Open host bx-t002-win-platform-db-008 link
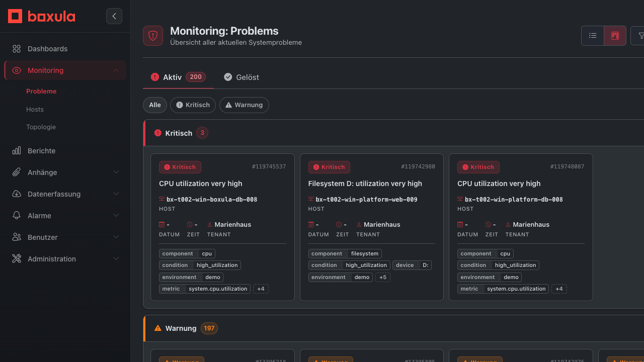This screenshot has height=362, width=644. [514, 200]
